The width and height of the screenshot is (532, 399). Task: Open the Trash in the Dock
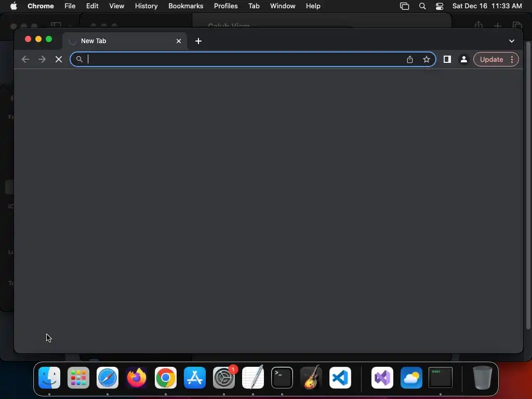pos(483,378)
